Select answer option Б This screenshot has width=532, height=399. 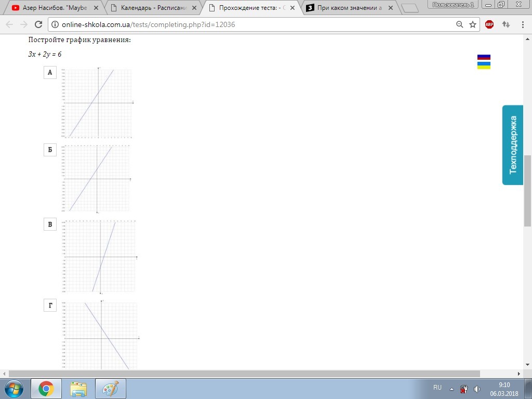[50, 150]
